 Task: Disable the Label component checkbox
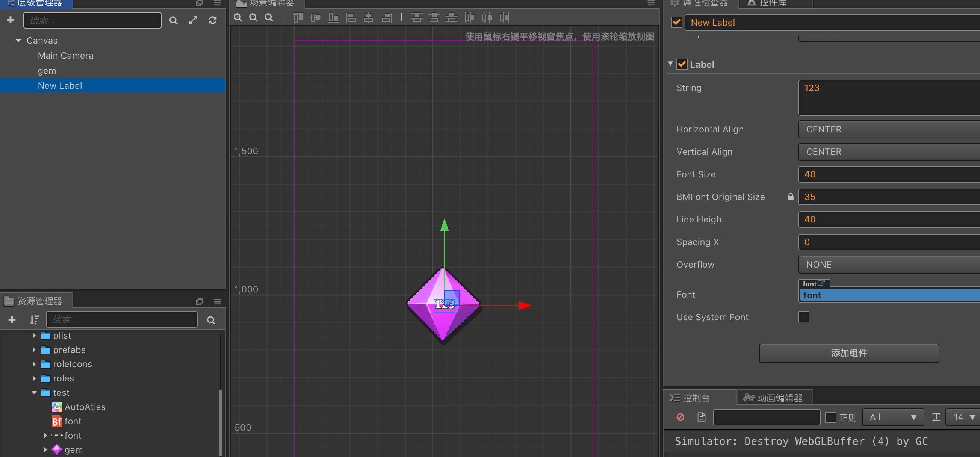[x=682, y=64]
